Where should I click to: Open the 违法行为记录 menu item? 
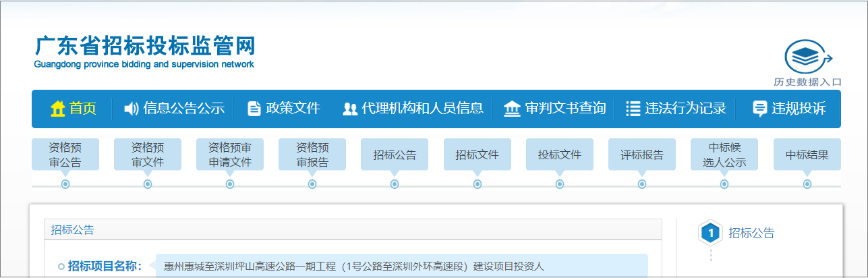coord(685,109)
